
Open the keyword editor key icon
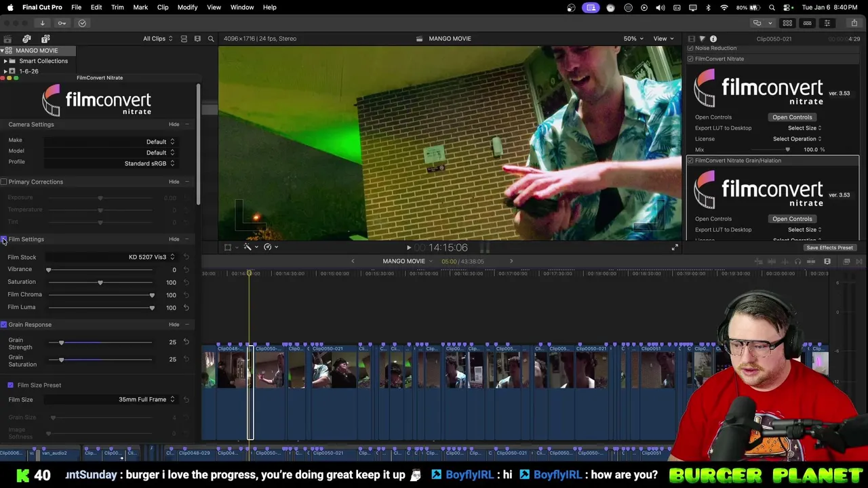(62, 23)
